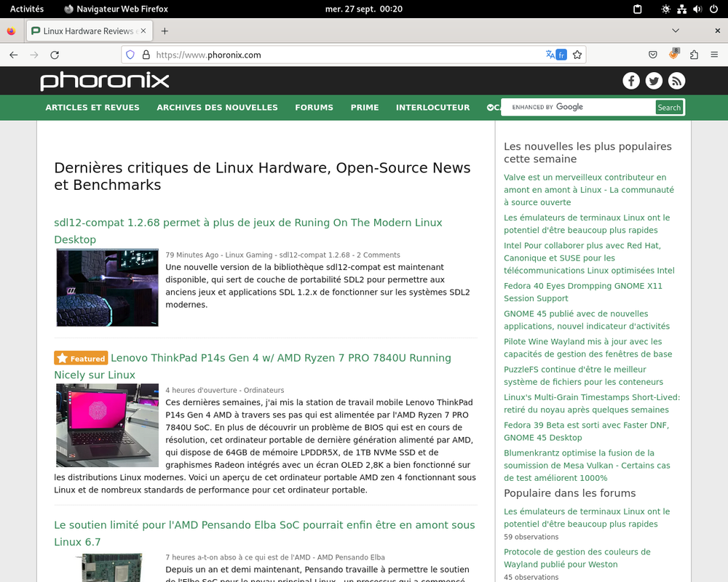Viewport: 728px width, 582px height.
Task: Open Phoronix Twitter icon
Action: click(x=654, y=81)
